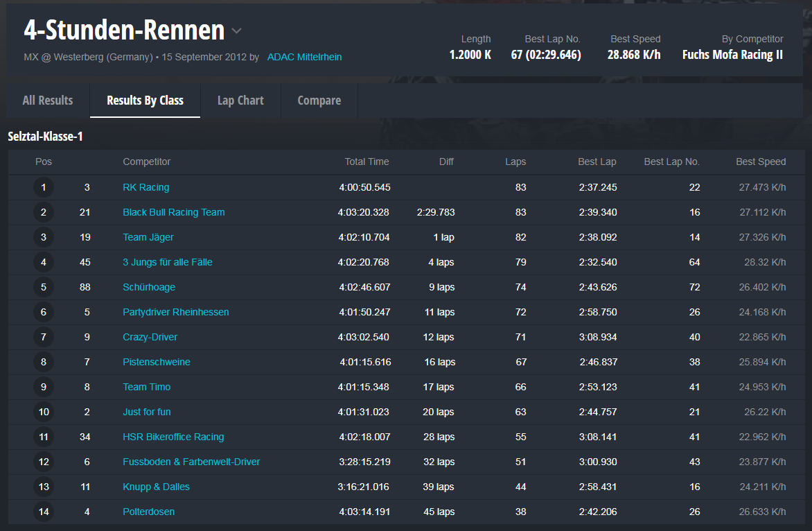This screenshot has width=812, height=531.
Task: Expand the 4-Stunden-Rennen title dropdown chevron
Action: pyautogui.click(x=237, y=31)
